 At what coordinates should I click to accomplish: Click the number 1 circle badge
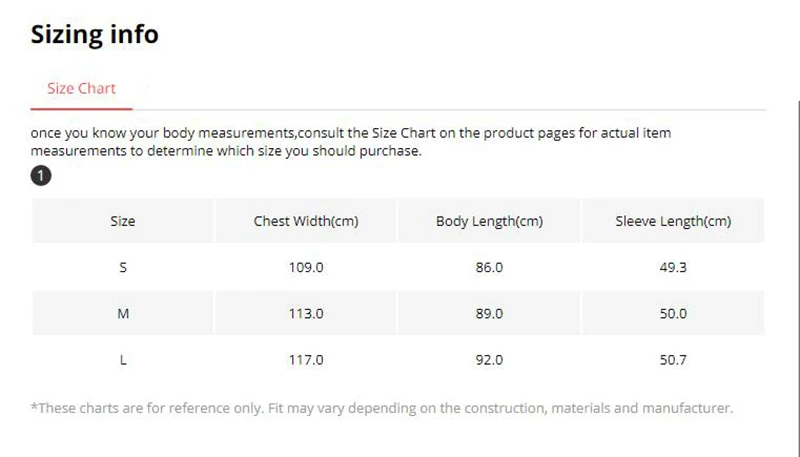[x=41, y=175]
